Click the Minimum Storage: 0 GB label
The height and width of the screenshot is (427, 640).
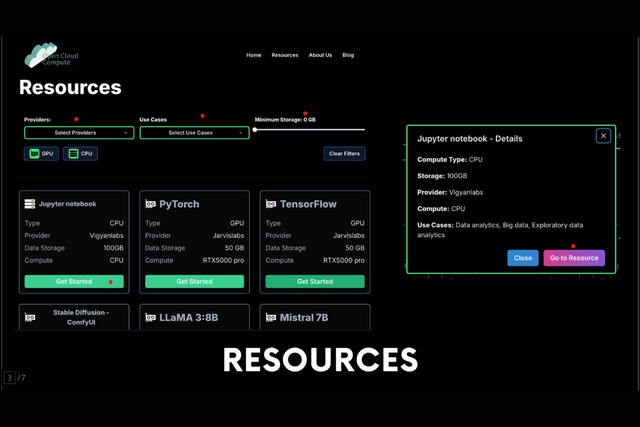pyautogui.click(x=285, y=120)
